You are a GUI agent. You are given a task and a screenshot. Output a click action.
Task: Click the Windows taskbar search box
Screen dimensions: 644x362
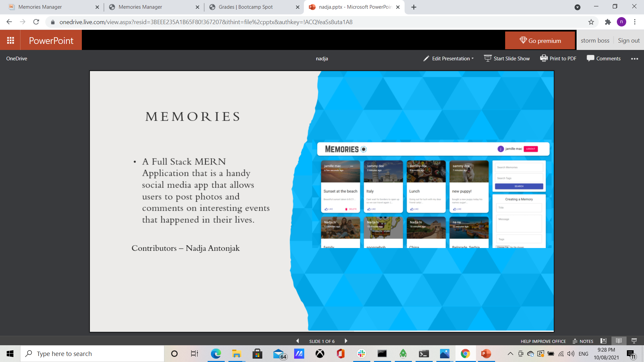pyautogui.click(x=92, y=354)
